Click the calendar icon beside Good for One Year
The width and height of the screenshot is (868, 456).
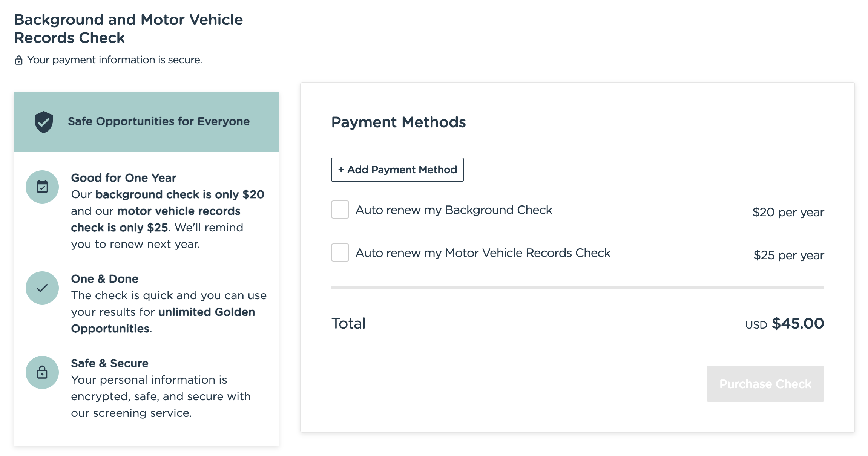pyautogui.click(x=42, y=187)
